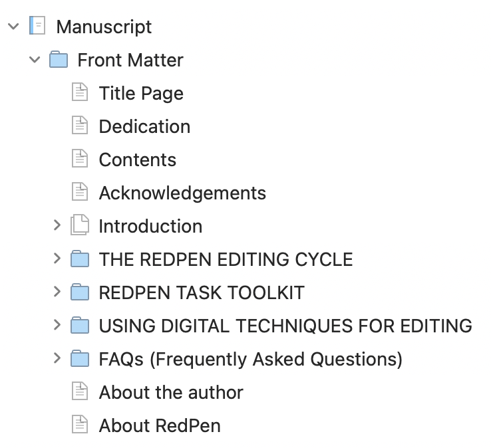Expand USING DIGITAL TECHNIQUES FOR EDITING folder
This screenshot has width=491, height=448.
[x=57, y=325]
